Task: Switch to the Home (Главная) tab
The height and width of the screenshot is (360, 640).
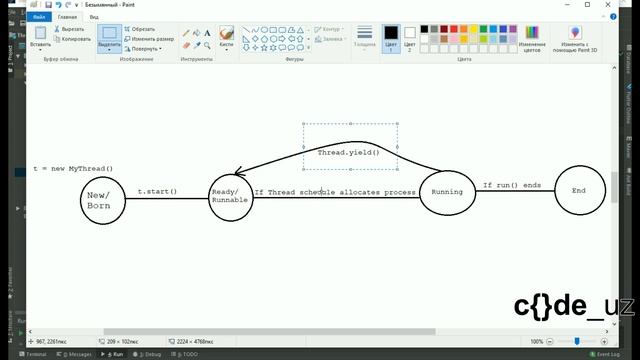Action: pyautogui.click(x=67, y=17)
